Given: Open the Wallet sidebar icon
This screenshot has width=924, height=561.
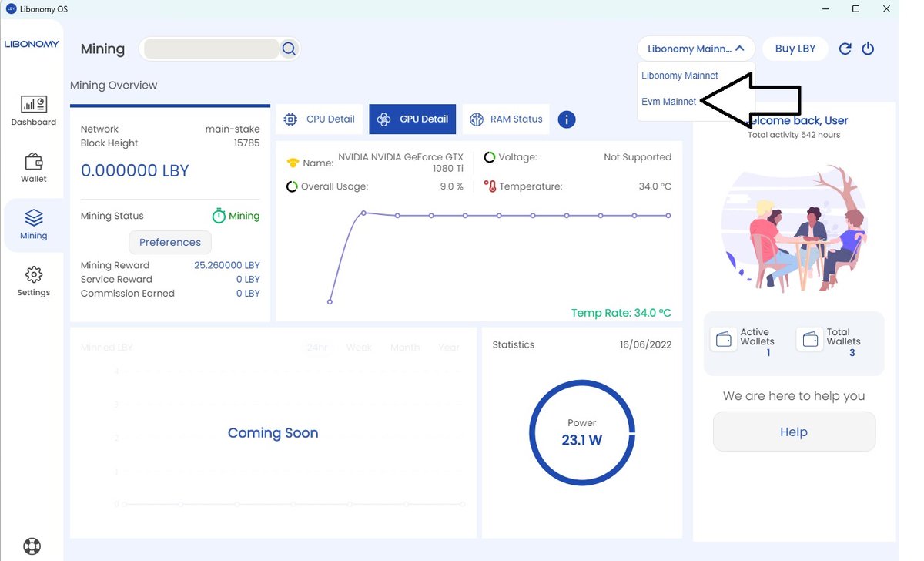Looking at the screenshot, I should 34,162.
